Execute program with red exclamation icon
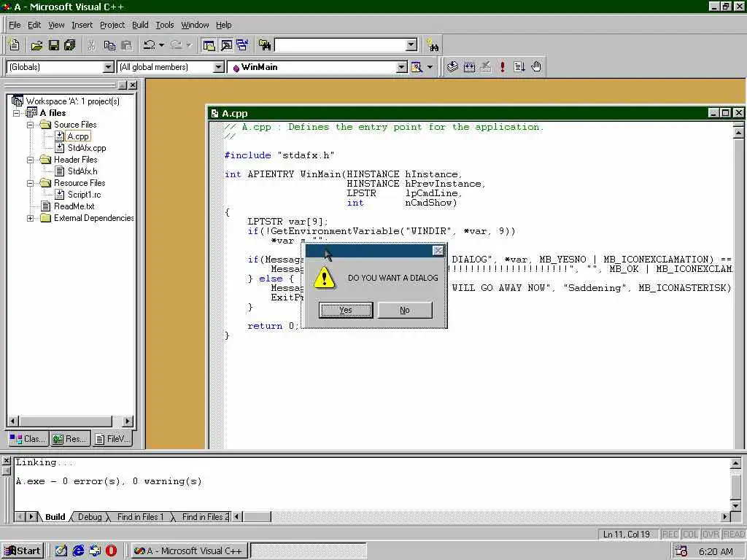 click(x=502, y=67)
